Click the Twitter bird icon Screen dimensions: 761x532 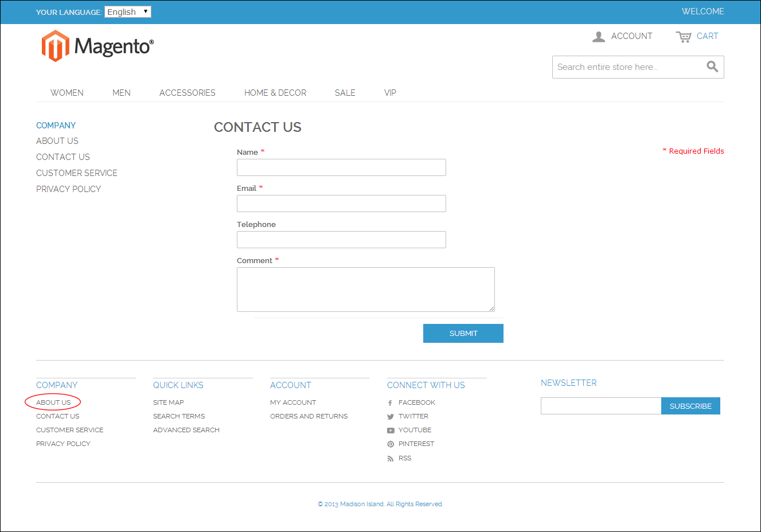coord(390,417)
